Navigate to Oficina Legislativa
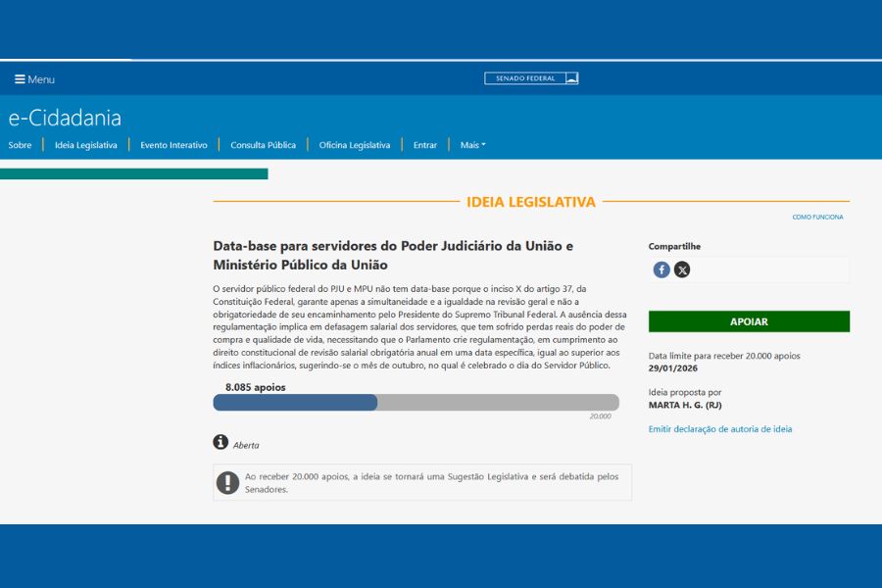 (x=354, y=145)
